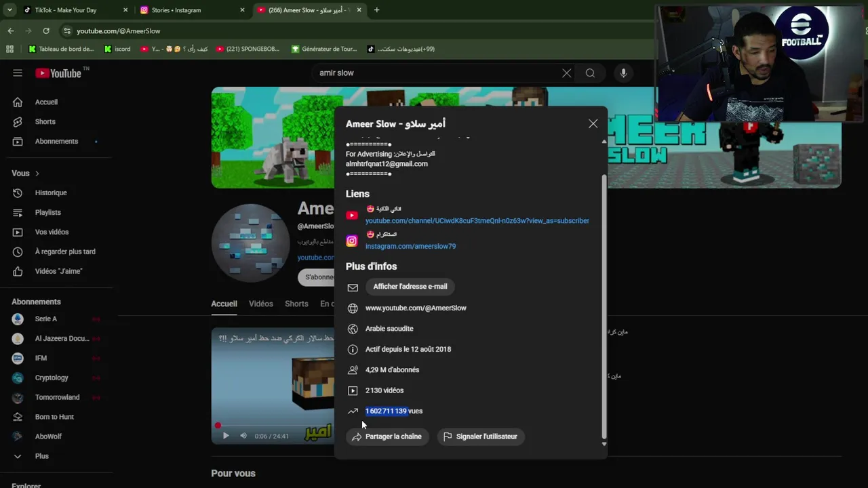Play the featured video with play button
This screenshot has width=868, height=488.
pyautogui.click(x=226, y=436)
